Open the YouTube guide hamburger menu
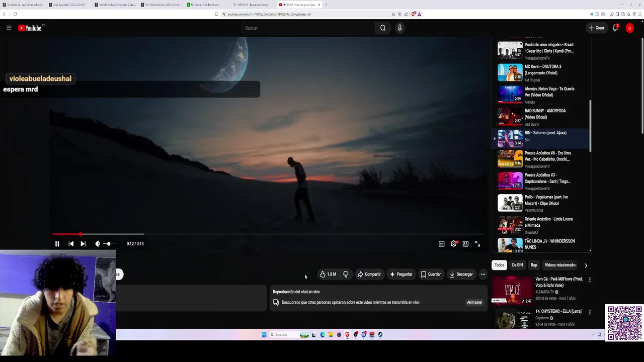 (9, 28)
